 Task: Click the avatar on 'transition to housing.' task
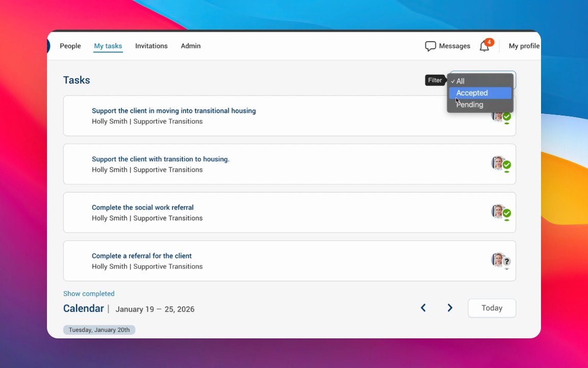(501, 164)
